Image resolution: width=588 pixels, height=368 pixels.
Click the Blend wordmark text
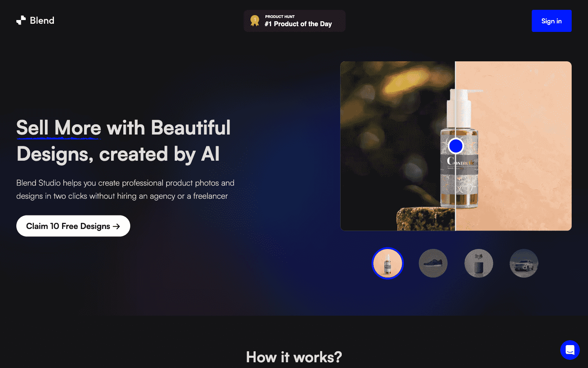[x=42, y=20]
